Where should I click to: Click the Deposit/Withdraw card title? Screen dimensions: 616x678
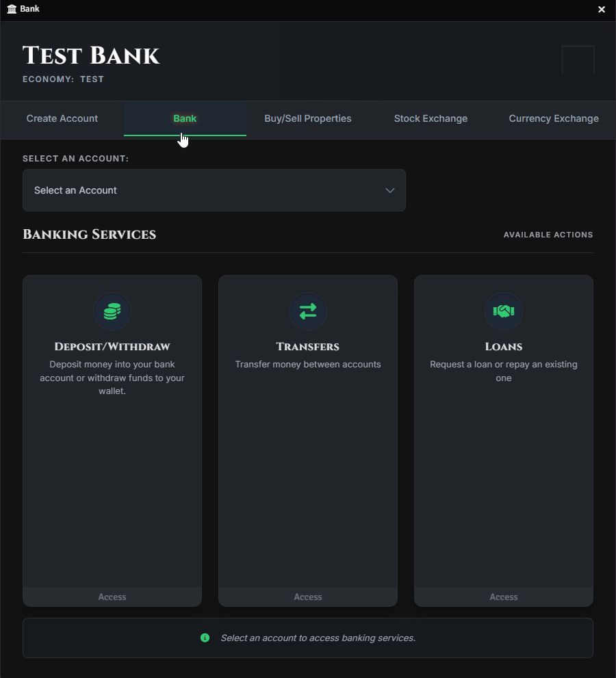point(112,347)
